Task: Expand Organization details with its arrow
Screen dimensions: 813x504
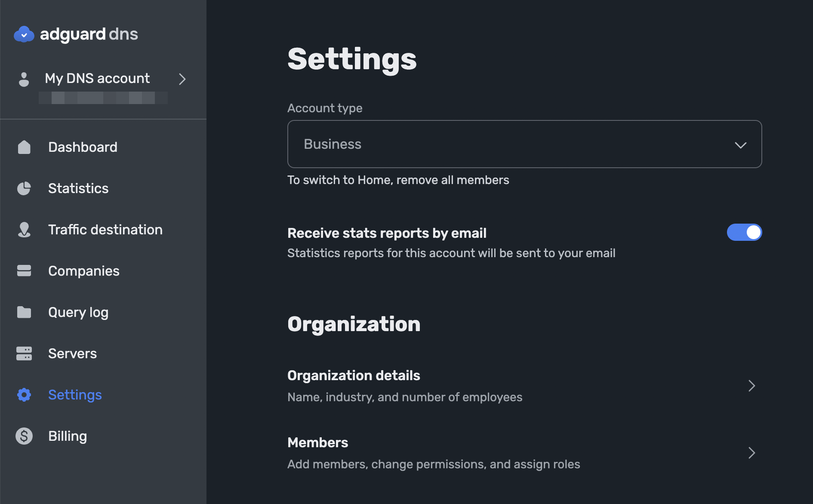Action: 751,386
